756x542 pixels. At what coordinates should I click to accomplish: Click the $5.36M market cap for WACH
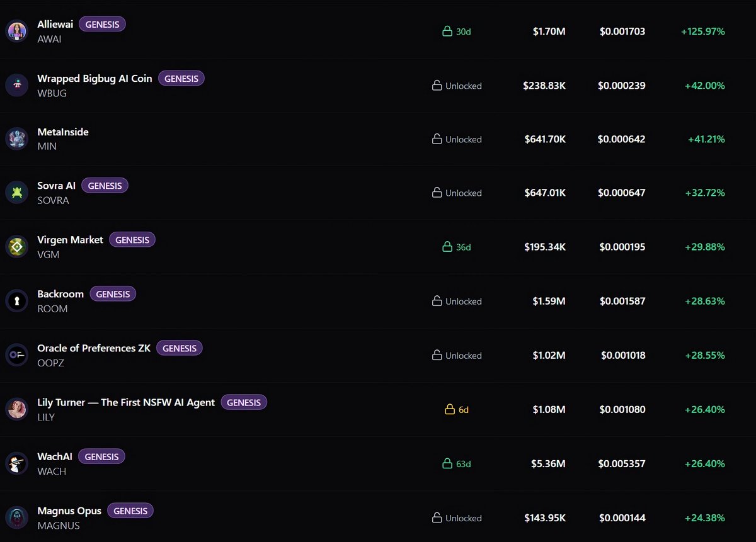(548, 464)
